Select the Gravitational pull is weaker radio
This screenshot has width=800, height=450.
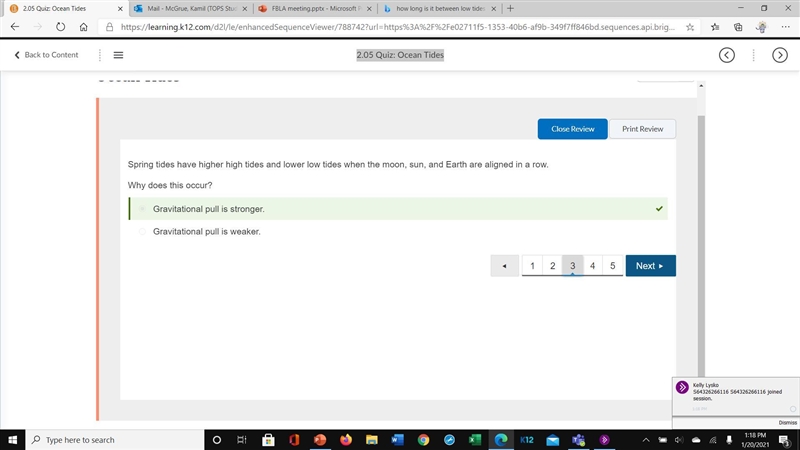142,231
